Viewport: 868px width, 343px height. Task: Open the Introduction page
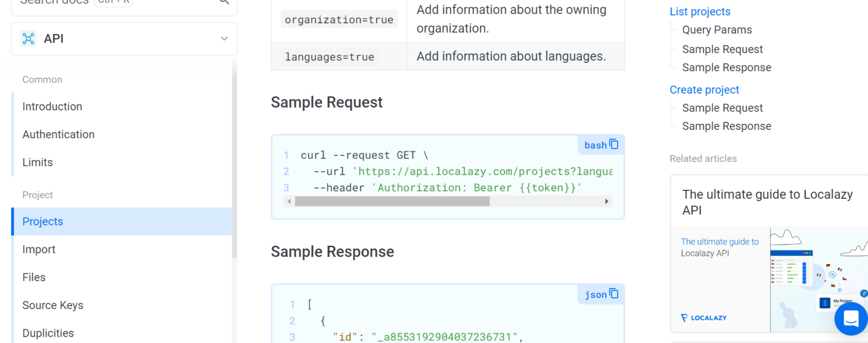click(x=52, y=106)
